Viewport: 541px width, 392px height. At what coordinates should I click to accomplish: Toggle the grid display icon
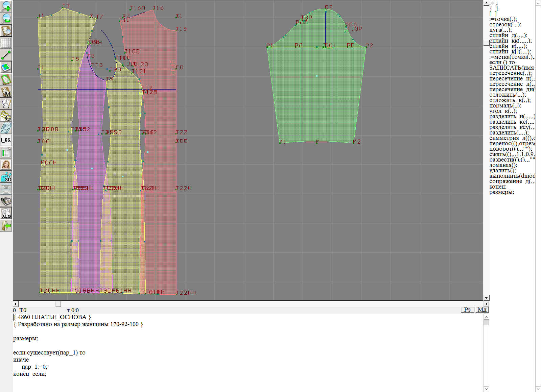coord(6,43)
